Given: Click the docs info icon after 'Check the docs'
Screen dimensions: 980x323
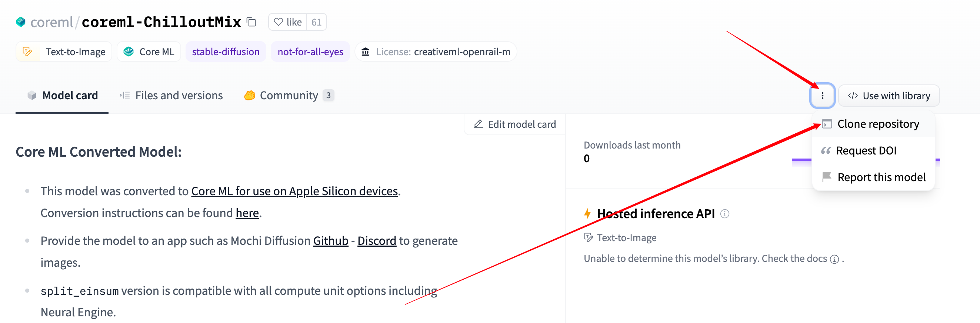Looking at the screenshot, I should [x=834, y=259].
